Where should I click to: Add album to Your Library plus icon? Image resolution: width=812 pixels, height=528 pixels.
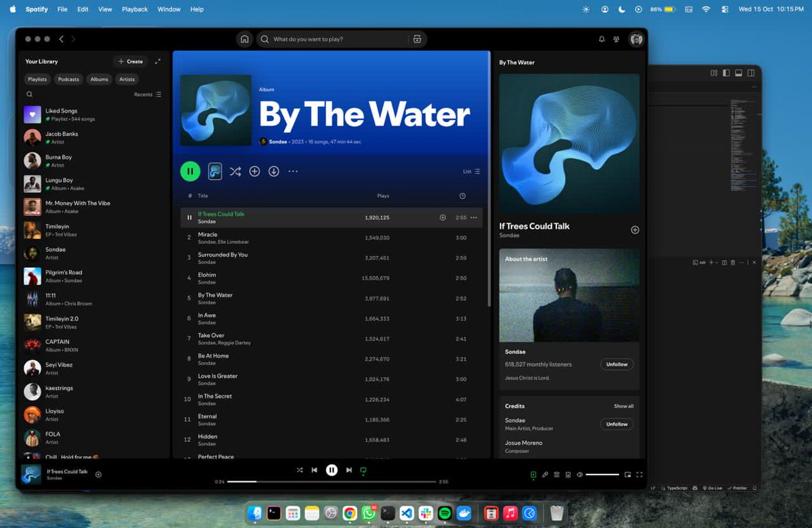tap(254, 171)
